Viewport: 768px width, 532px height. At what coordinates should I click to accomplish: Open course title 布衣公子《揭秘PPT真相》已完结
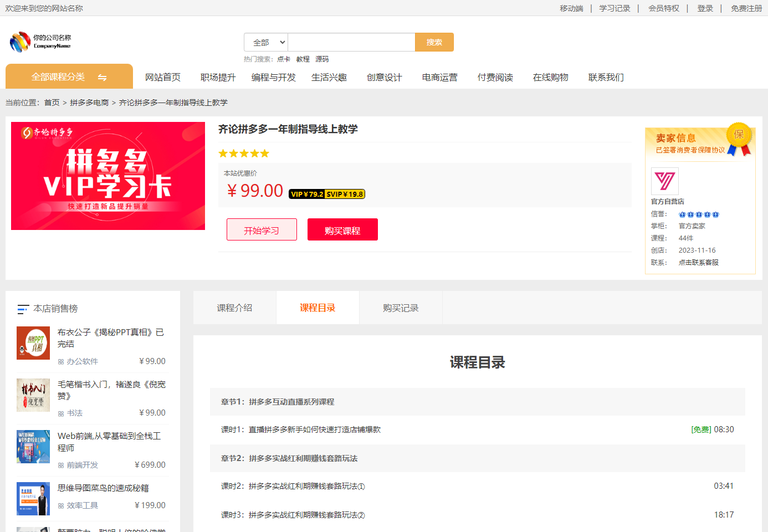coord(111,338)
